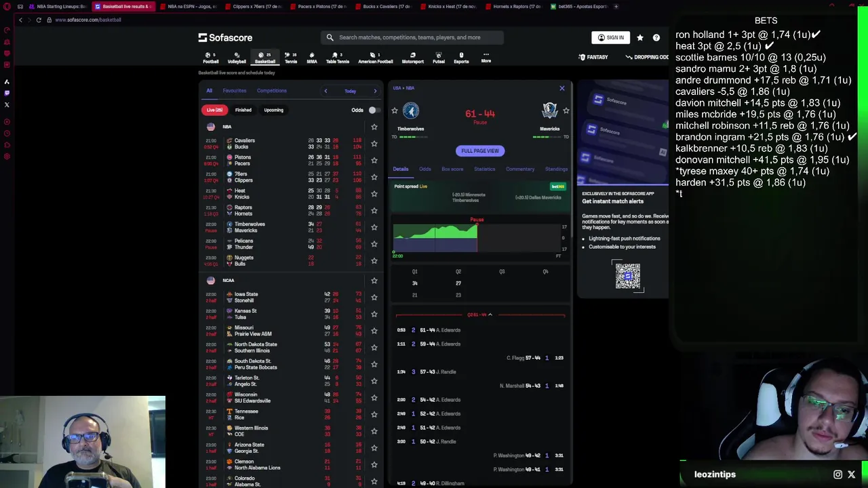Click the bet365 badge in point spread
The width and height of the screenshot is (868, 488).
557,186
